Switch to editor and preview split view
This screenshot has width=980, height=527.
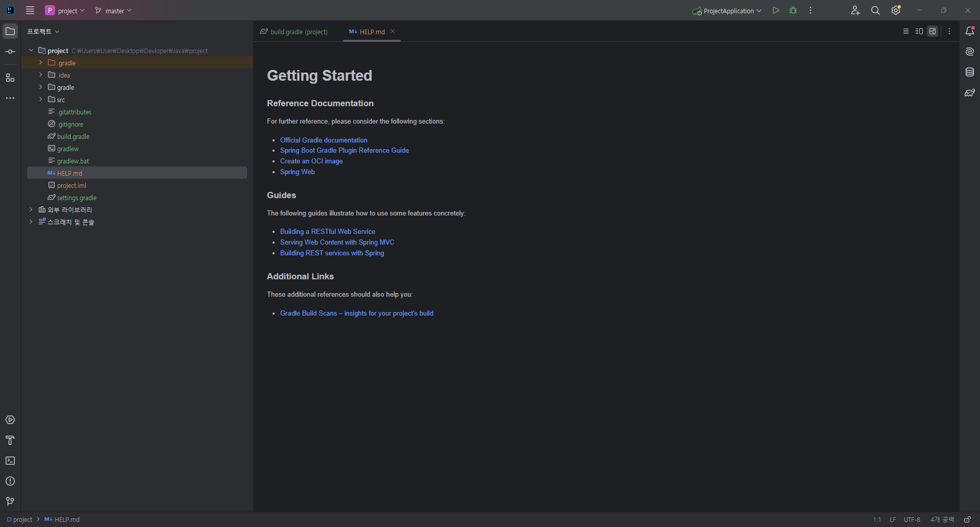(919, 31)
